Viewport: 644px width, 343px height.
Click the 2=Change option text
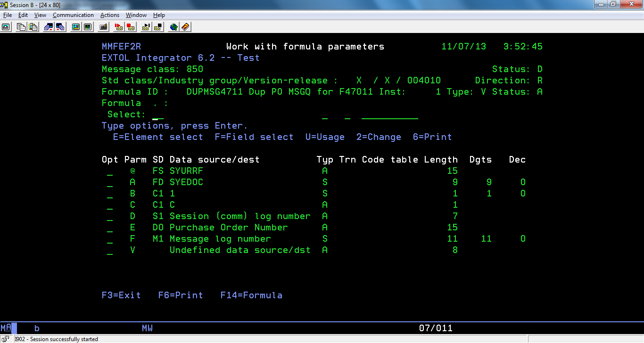[379, 137]
